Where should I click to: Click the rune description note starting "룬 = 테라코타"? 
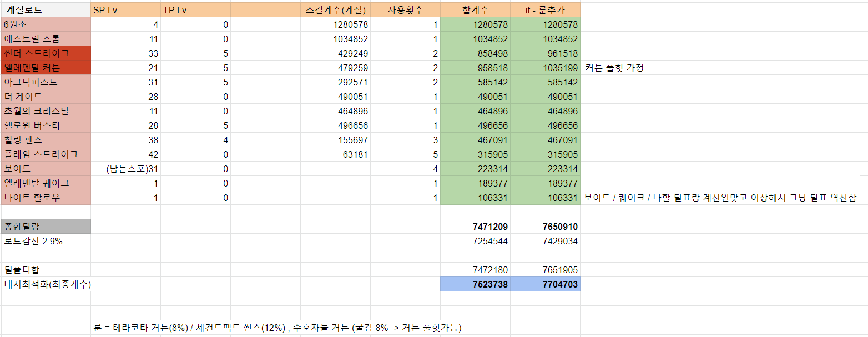pyautogui.click(x=277, y=328)
